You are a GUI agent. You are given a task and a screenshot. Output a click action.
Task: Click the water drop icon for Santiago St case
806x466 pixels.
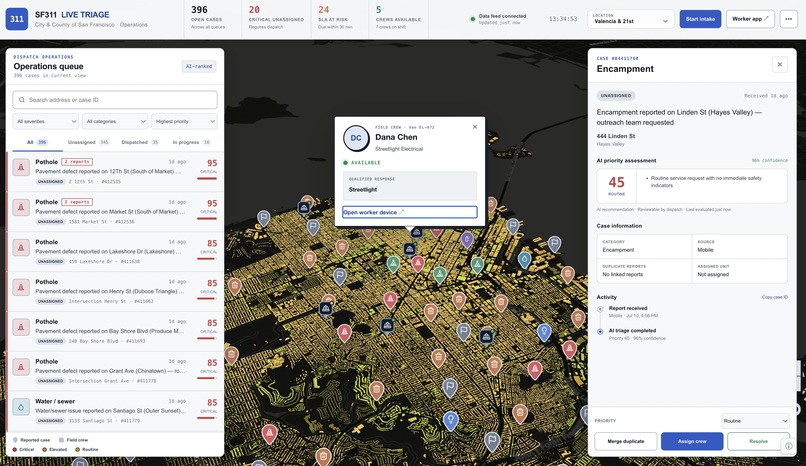point(21,406)
